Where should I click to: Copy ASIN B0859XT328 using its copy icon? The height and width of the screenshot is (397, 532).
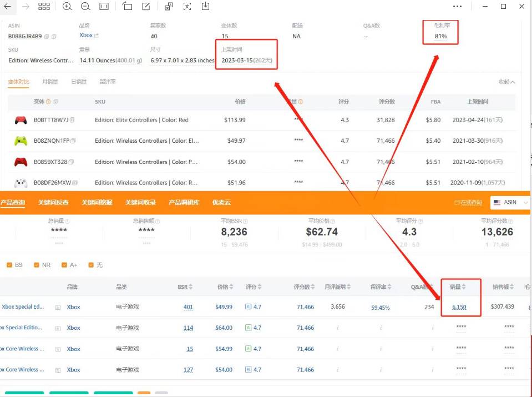71,162
